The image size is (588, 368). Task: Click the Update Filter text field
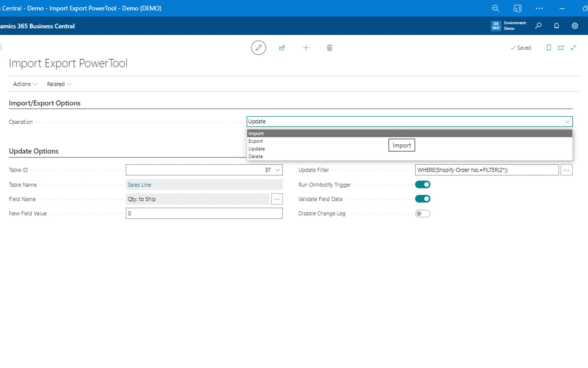487,170
